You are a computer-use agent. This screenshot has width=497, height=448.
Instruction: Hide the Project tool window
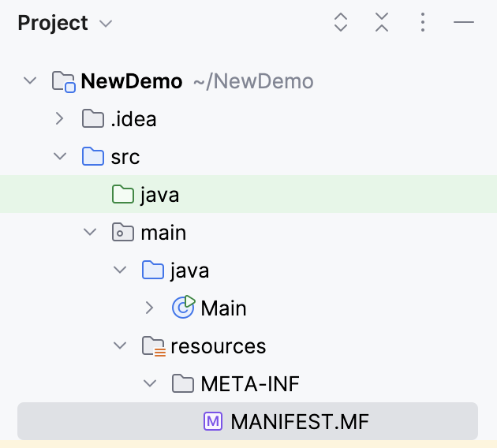[464, 23]
